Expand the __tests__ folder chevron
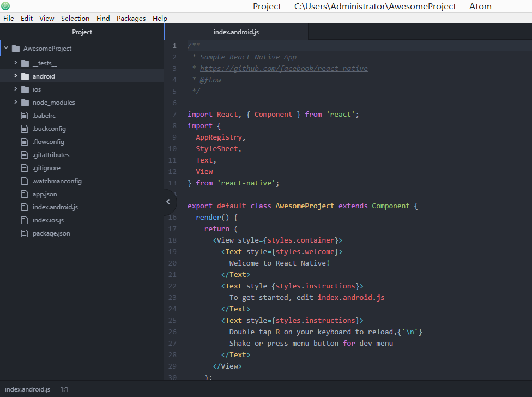This screenshot has width=532, height=397. 16,63
